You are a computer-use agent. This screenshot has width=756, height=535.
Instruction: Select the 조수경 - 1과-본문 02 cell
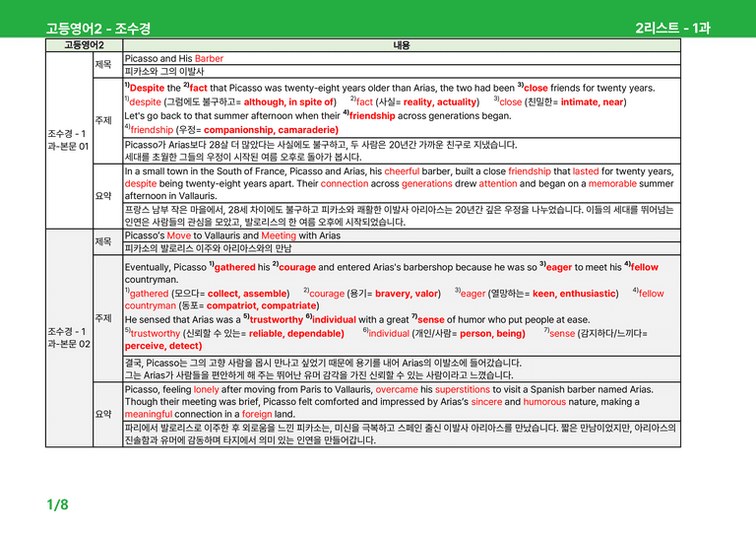(x=69, y=338)
